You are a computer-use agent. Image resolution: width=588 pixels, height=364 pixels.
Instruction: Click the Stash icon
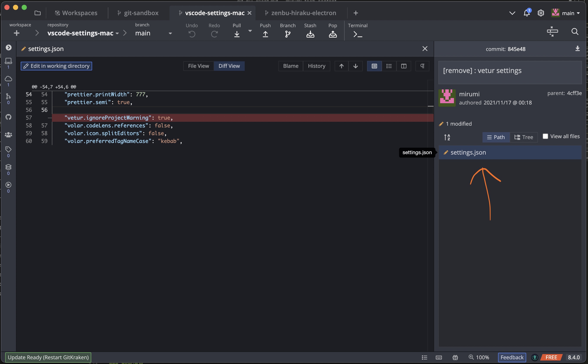click(x=310, y=34)
